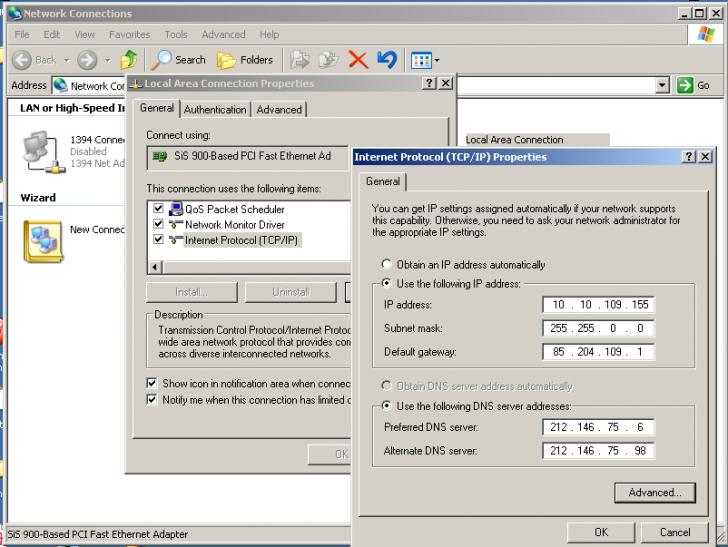
Task: Switch to the Authentication tab
Action: tap(215, 109)
